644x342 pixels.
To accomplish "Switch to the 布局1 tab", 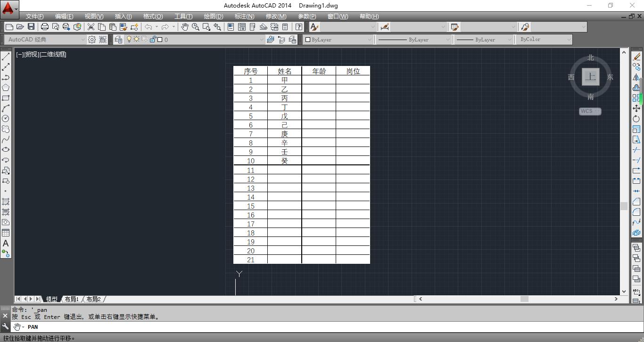I will (x=72, y=299).
